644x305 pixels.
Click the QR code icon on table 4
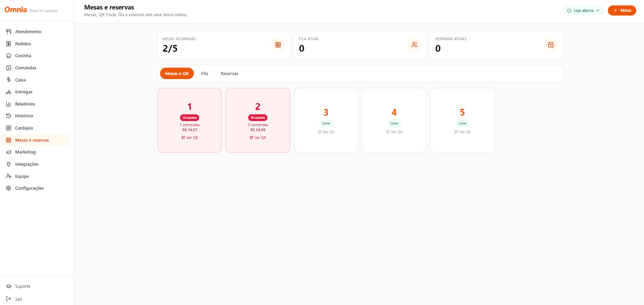point(388,132)
